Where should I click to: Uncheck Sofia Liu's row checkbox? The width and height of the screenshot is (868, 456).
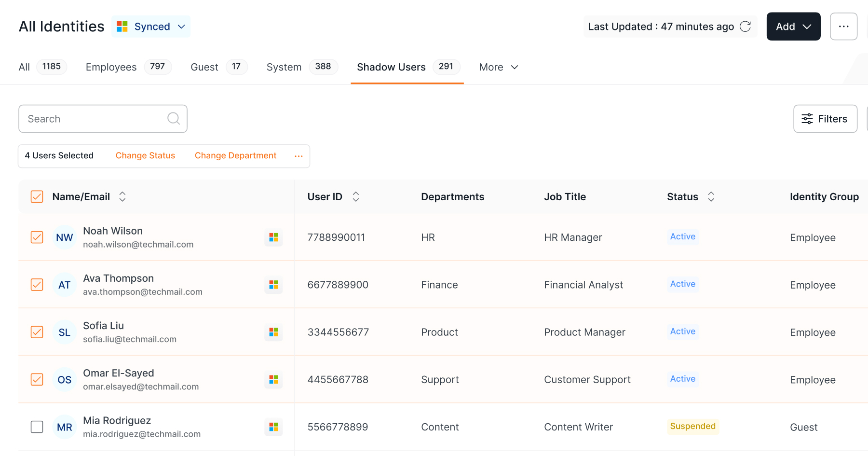point(37,332)
